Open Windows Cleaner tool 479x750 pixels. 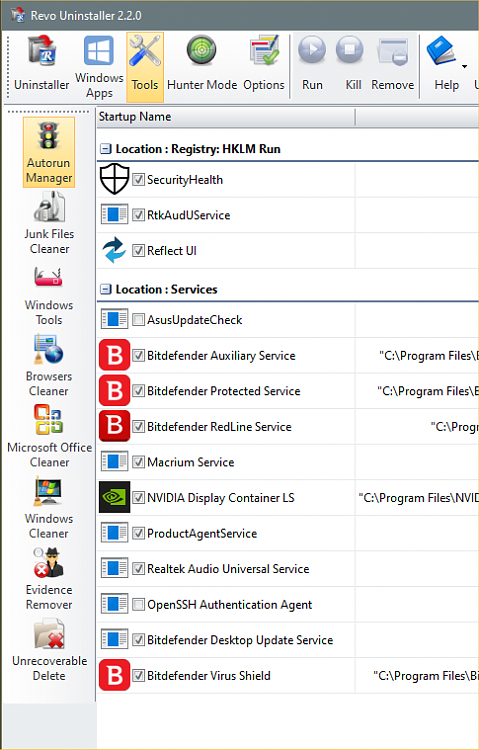coord(49,507)
